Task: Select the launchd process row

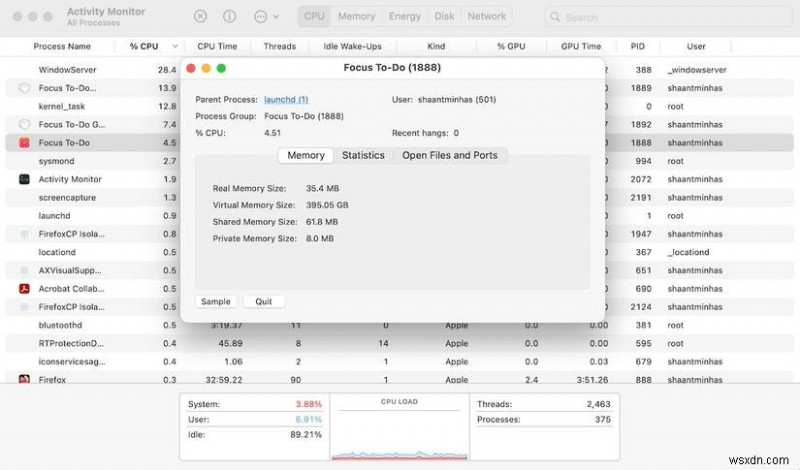Action: tap(399, 215)
